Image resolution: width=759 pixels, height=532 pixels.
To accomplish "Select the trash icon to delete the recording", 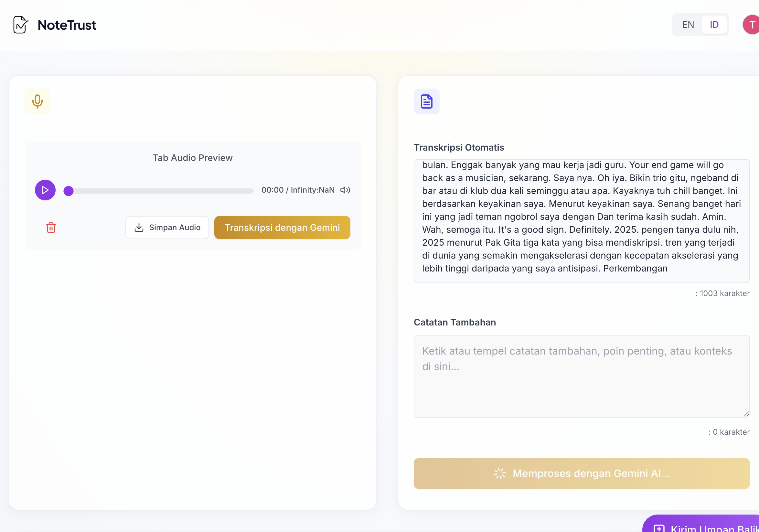I will pos(51,227).
